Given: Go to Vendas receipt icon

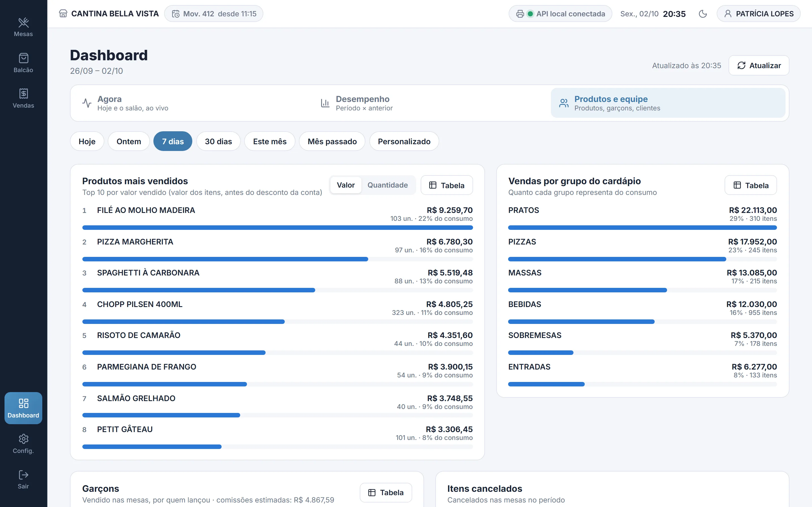Looking at the screenshot, I should 23,94.
